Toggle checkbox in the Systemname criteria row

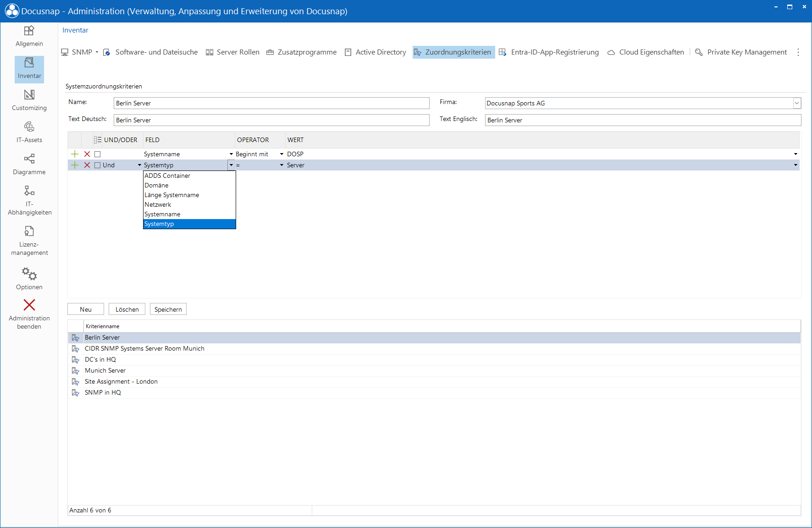coord(97,154)
